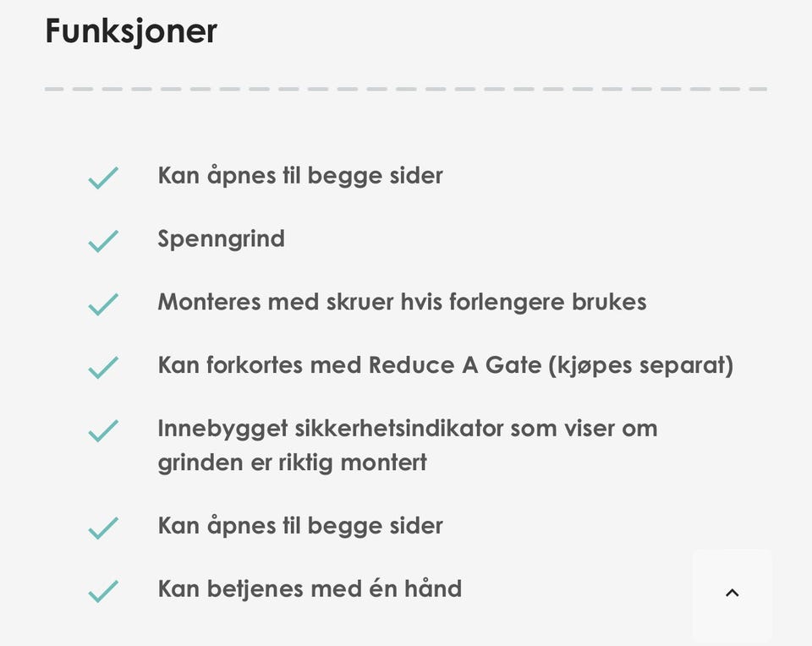This screenshot has width=812, height=646.
Task: Click the 'Reduce A Gate' product name
Action: [x=455, y=365]
